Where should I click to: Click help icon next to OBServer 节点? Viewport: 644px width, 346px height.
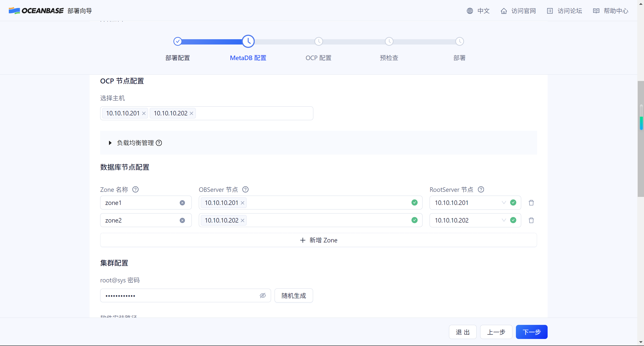[245, 189]
